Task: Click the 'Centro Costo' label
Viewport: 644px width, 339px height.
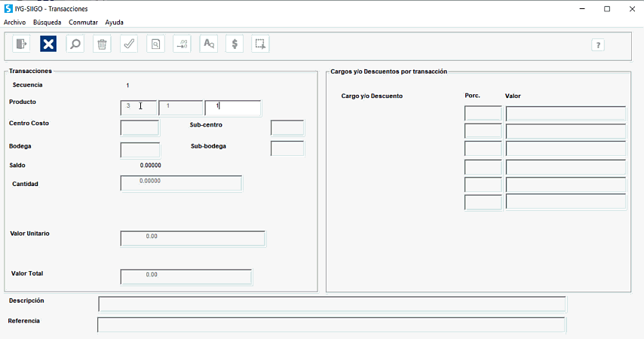Action: click(29, 123)
